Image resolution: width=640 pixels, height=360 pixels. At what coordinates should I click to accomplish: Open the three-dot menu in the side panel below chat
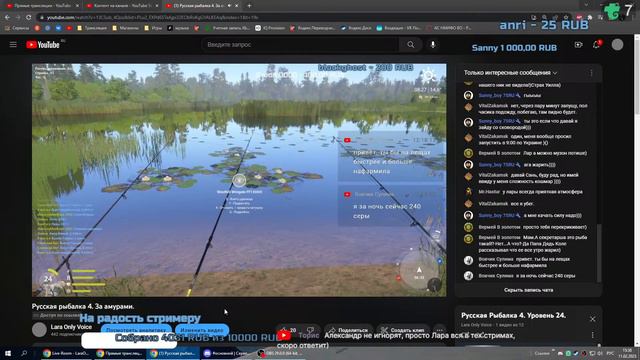tap(592, 335)
